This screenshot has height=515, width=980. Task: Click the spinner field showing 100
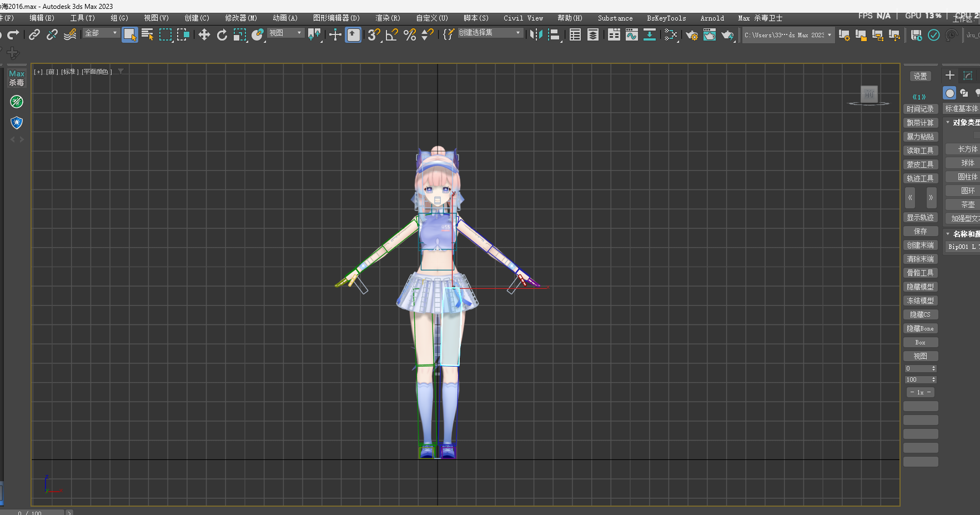(921, 379)
